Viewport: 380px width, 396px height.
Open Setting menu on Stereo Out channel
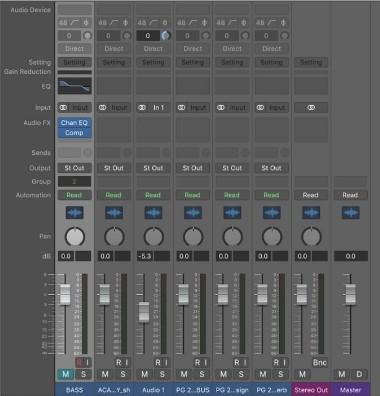[311, 62]
